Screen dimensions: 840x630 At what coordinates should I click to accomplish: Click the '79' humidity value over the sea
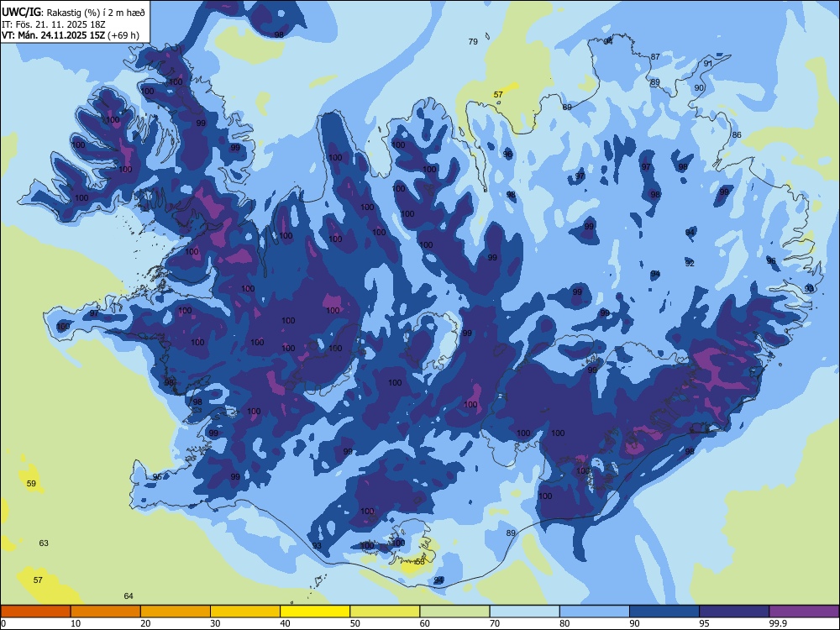[473, 41]
